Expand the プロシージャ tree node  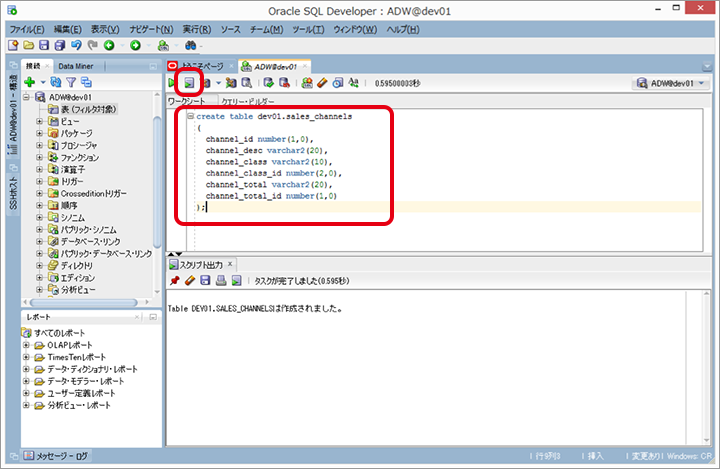(40, 145)
